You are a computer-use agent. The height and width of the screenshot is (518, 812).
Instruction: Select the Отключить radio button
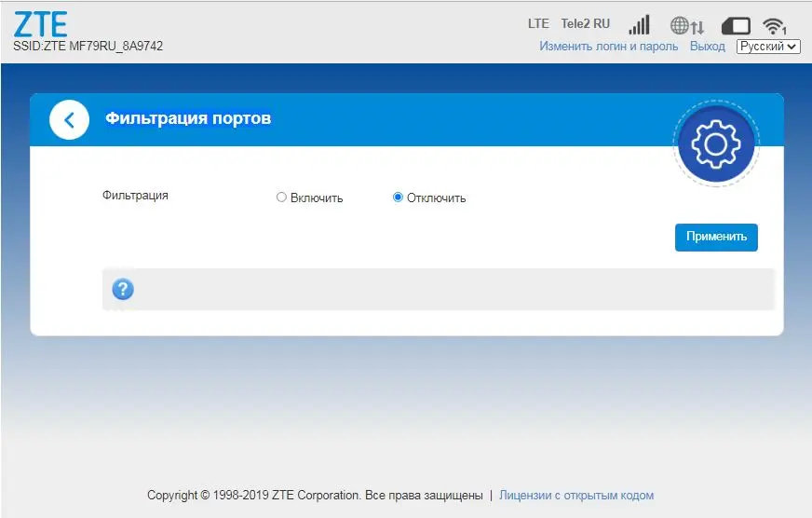point(398,198)
